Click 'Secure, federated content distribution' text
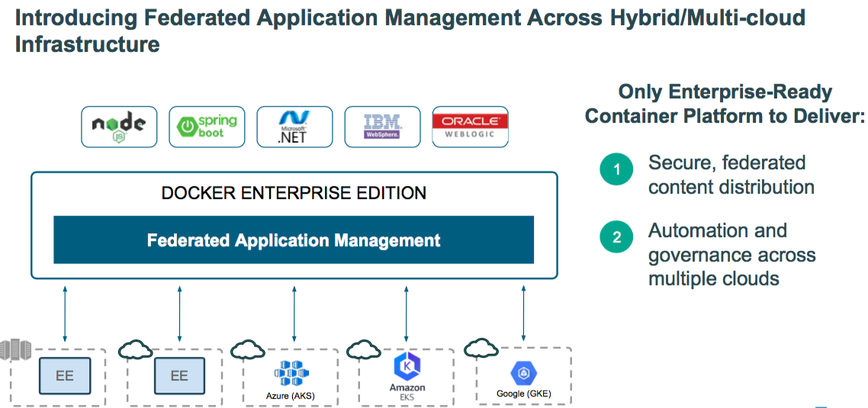The width and height of the screenshot is (868, 408). 731,175
